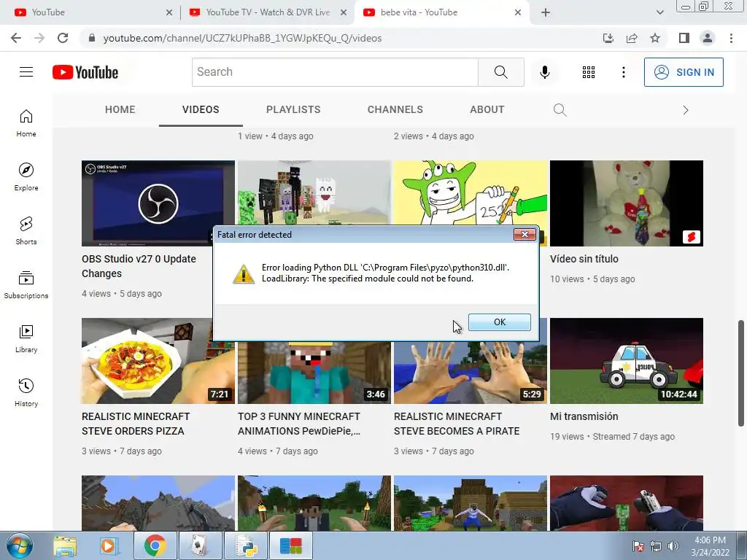Viewport: 747px width, 560px height.
Task: Switch to the PLAYLISTS tab
Action: pos(293,109)
